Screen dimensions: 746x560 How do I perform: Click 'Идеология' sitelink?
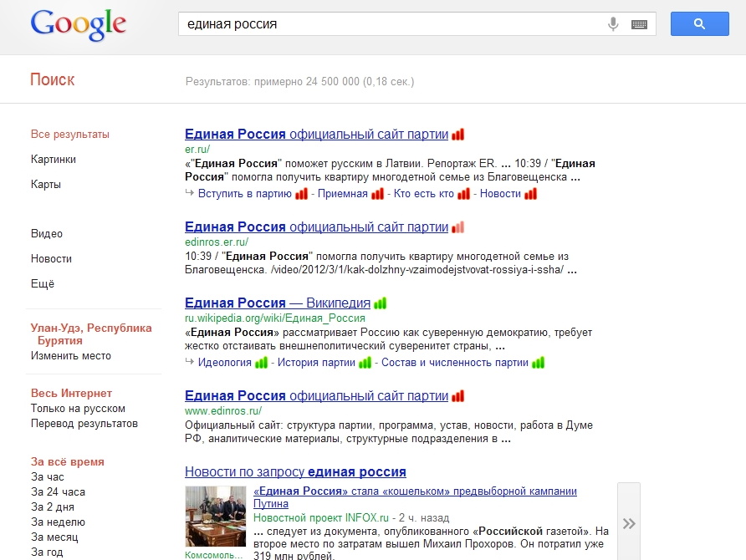coord(225,363)
